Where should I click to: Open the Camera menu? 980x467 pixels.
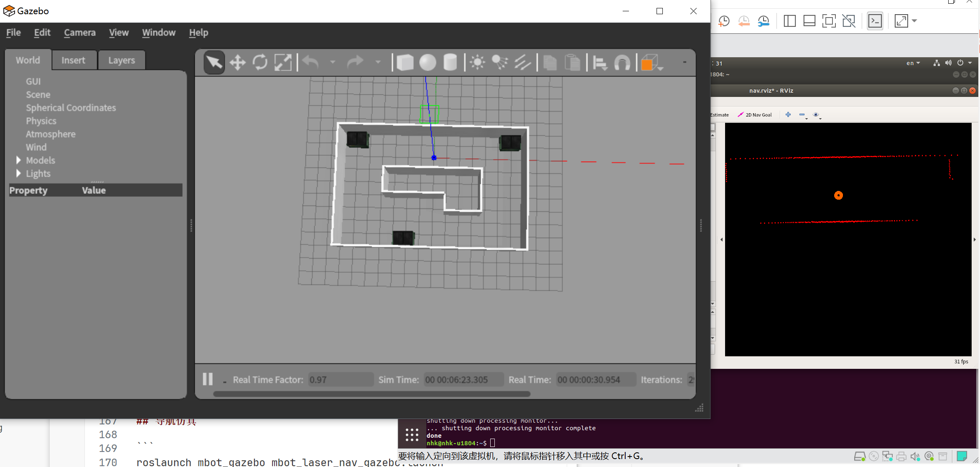[x=80, y=33]
